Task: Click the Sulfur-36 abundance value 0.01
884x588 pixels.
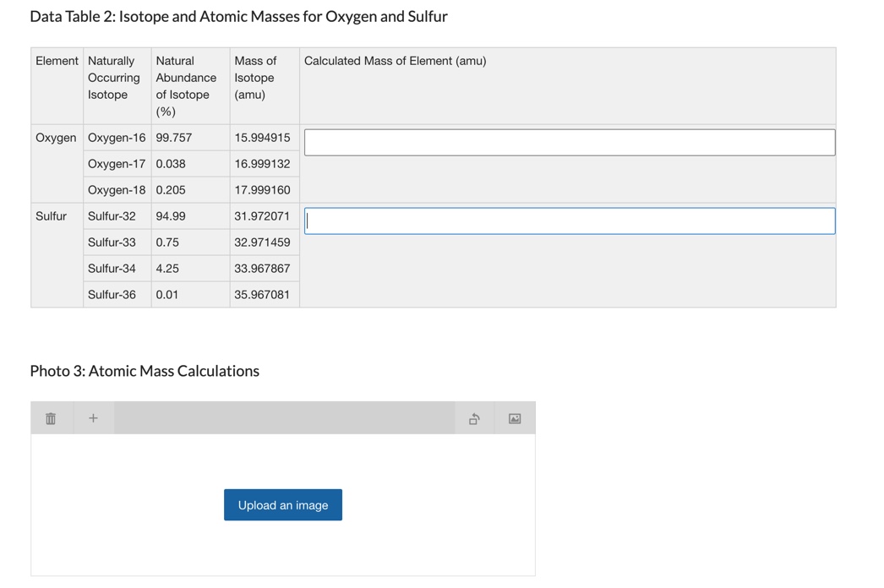Action: pyautogui.click(x=164, y=294)
